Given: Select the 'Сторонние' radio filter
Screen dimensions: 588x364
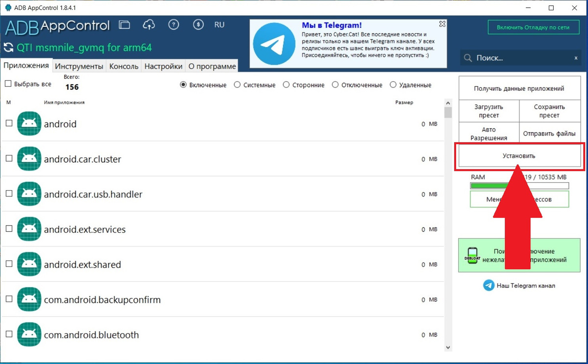Looking at the screenshot, I should [286, 85].
